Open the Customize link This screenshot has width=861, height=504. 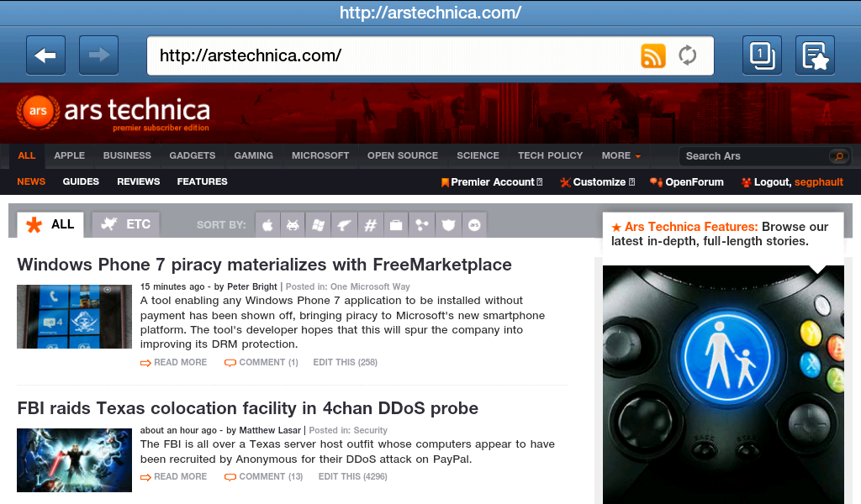[598, 182]
